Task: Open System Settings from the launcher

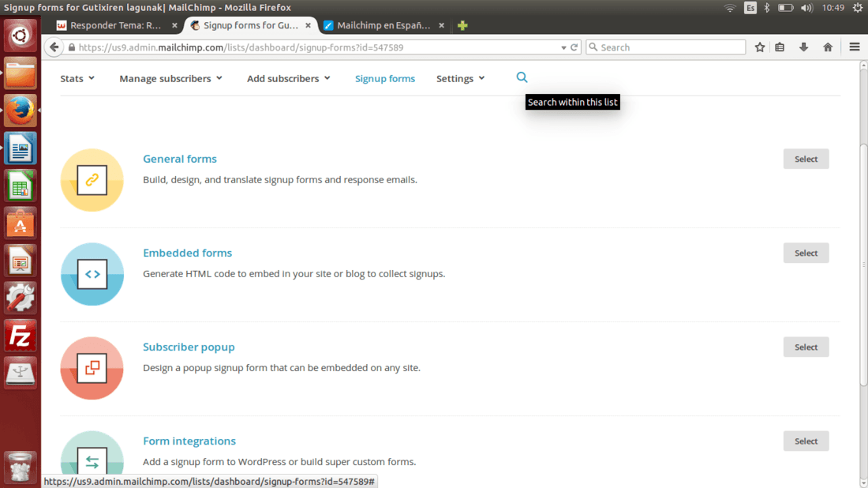Action: 21,298
